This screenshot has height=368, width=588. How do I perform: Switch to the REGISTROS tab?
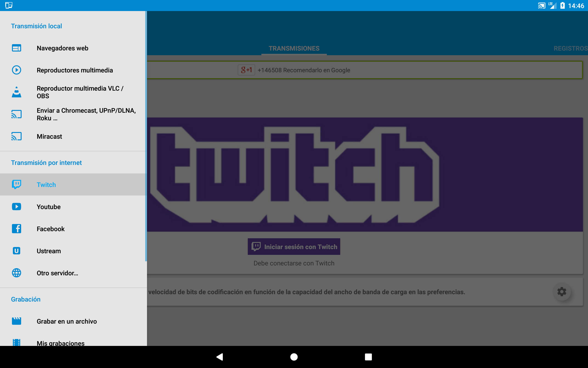pyautogui.click(x=571, y=48)
